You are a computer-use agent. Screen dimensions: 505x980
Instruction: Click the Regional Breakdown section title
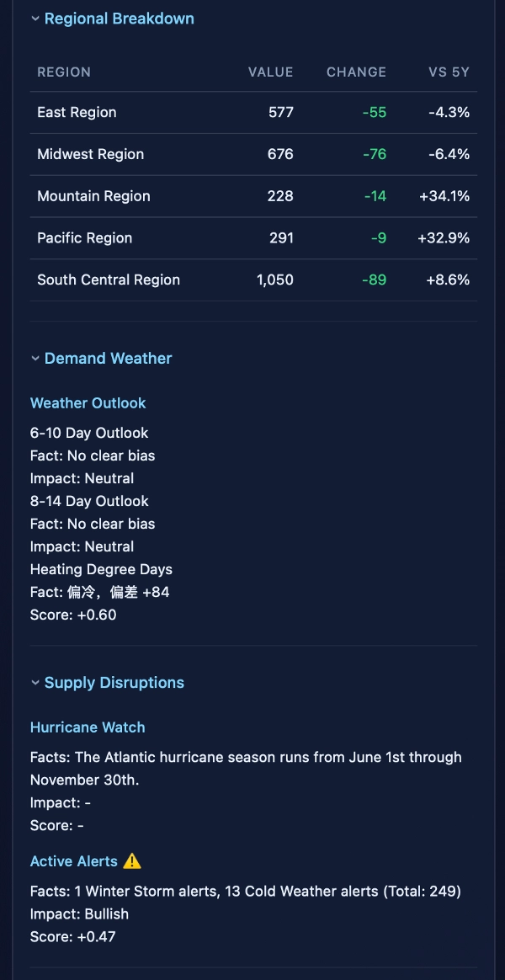click(119, 19)
